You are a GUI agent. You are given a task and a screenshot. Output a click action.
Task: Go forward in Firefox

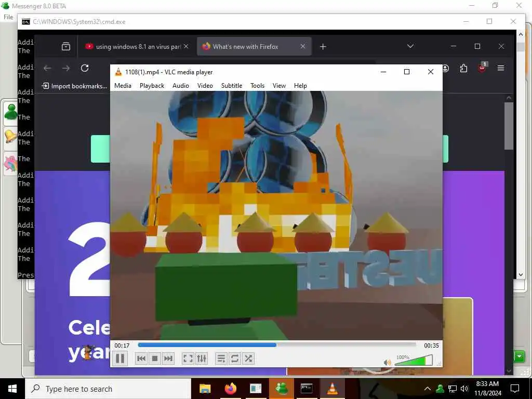pyautogui.click(x=66, y=68)
